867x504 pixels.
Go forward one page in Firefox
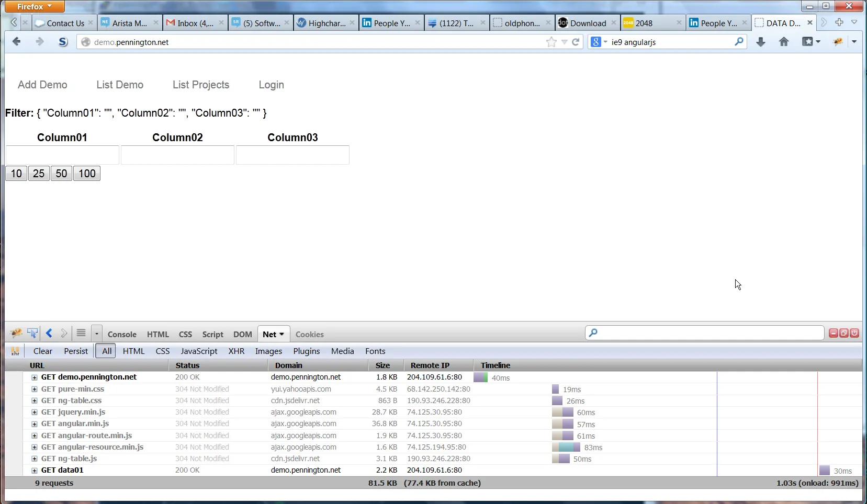coord(40,42)
